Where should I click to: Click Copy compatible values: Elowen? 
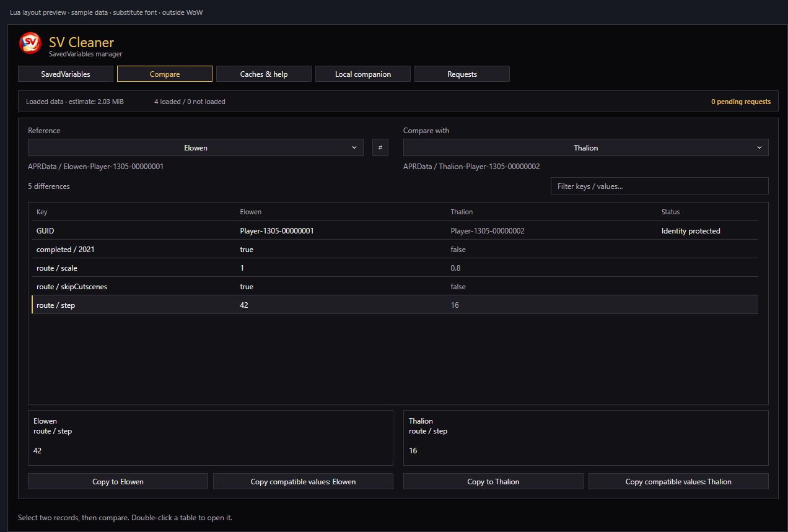(303, 481)
